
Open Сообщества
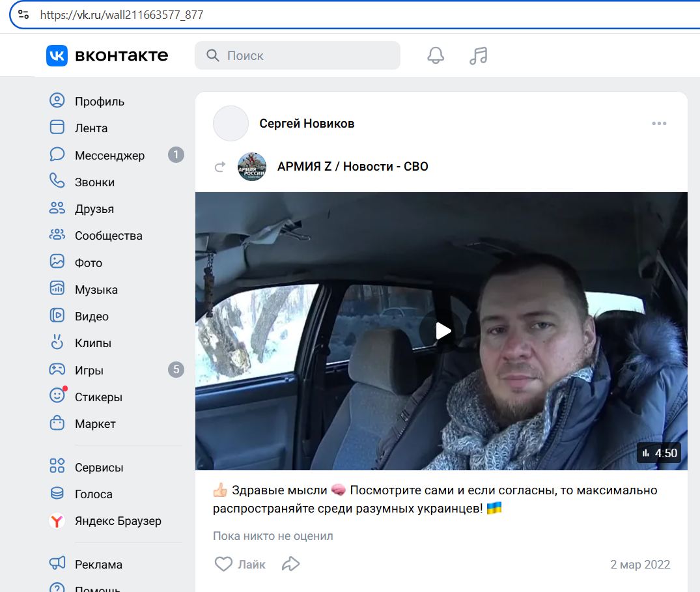pos(109,236)
